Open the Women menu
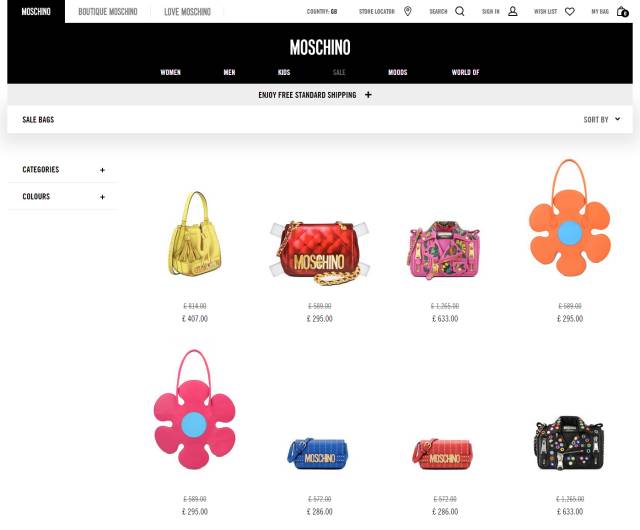 click(x=170, y=72)
